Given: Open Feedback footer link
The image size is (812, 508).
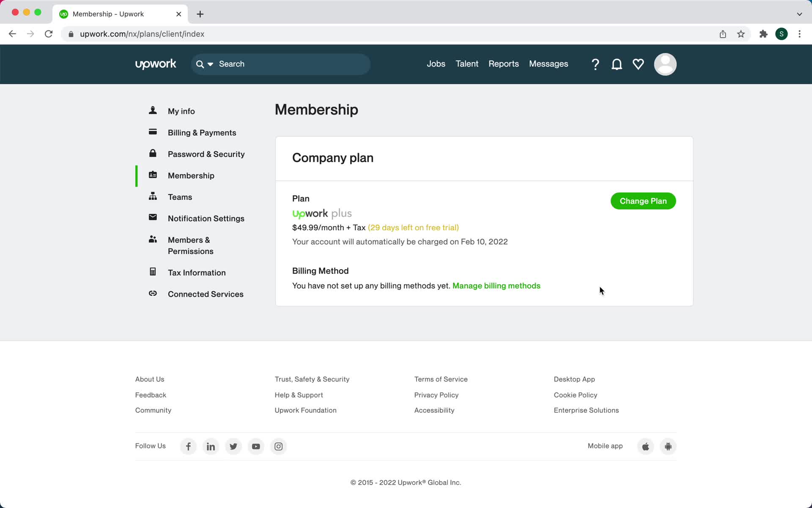Looking at the screenshot, I should [x=151, y=395].
